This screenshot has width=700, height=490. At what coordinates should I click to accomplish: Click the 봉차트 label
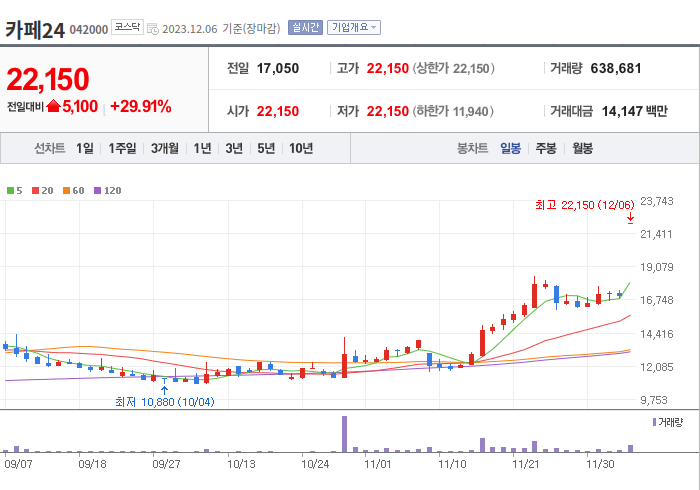472,148
